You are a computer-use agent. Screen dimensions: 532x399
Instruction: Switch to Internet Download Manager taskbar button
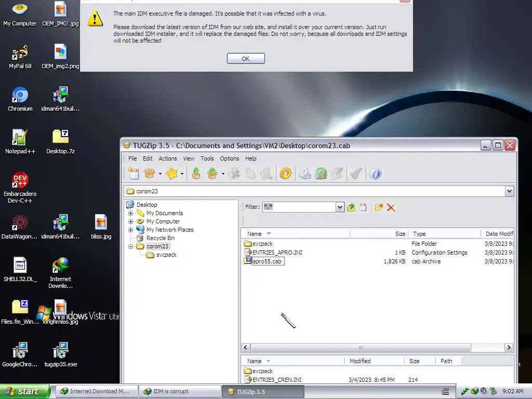(x=96, y=392)
